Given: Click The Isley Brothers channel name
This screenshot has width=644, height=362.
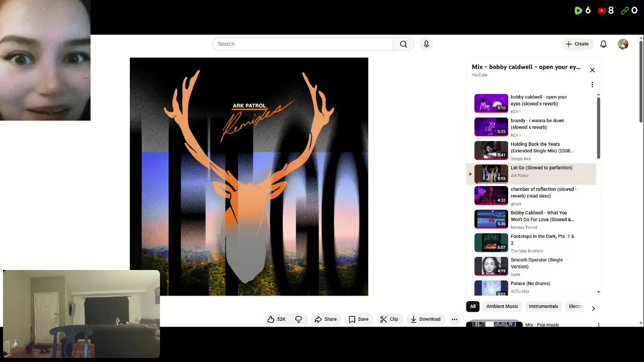Looking at the screenshot, I should click(x=527, y=251).
